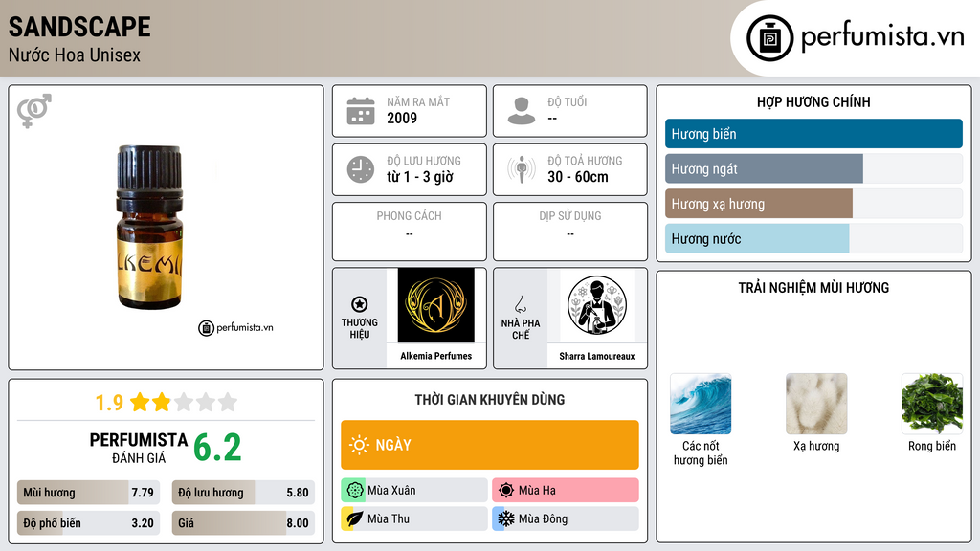This screenshot has width=980, height=551.
Task: Open the Alkemia Perfumes brand logo
Action: click(x=435, y=305)
